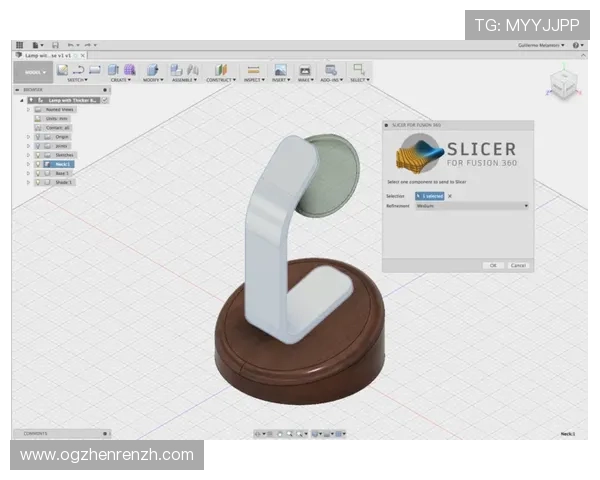Viewport: 600px width, 480px height.
Task: Toggle visibility bulb of Base:1 component
Action: click(38, 173)
